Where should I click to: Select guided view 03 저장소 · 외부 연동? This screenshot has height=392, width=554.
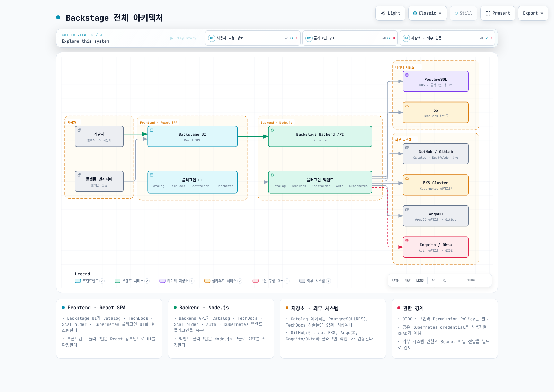tap(447, 38)
